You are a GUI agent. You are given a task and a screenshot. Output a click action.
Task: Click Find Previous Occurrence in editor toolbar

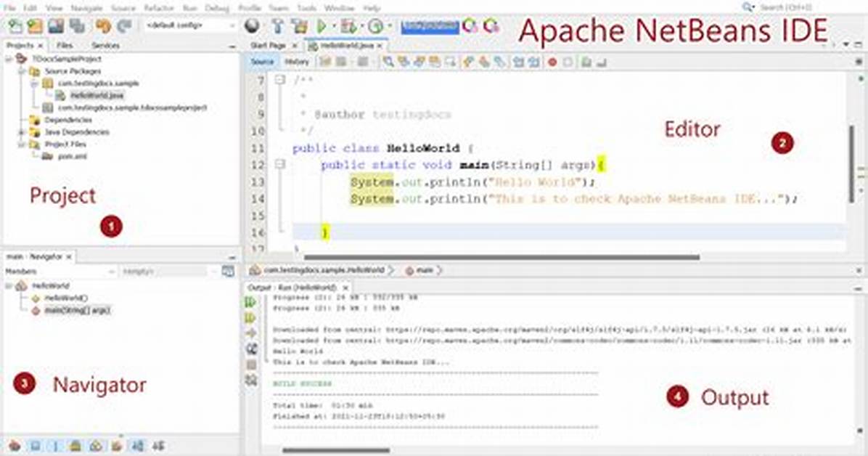coord(404,62)
